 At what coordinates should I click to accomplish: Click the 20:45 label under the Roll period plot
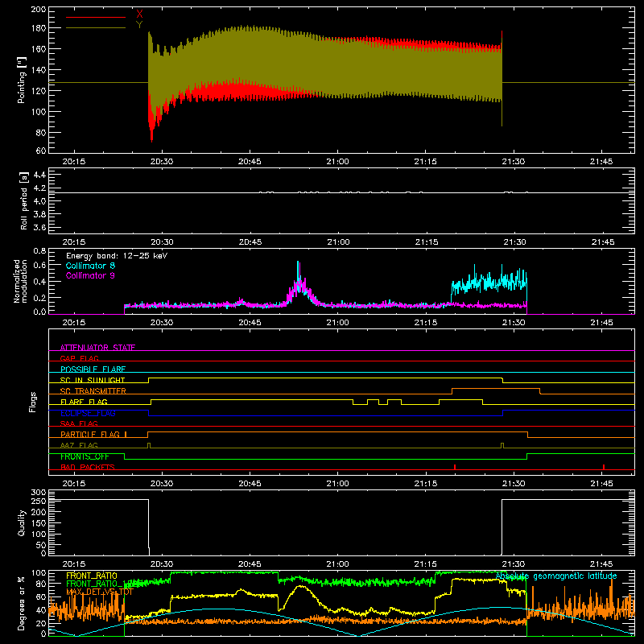[250, 242]
